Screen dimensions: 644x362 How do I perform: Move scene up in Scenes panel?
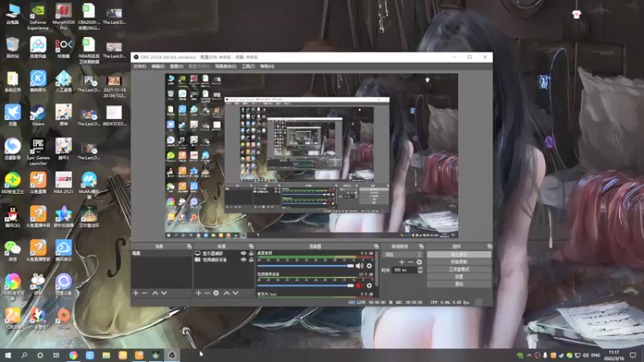[x=155, y=293]
